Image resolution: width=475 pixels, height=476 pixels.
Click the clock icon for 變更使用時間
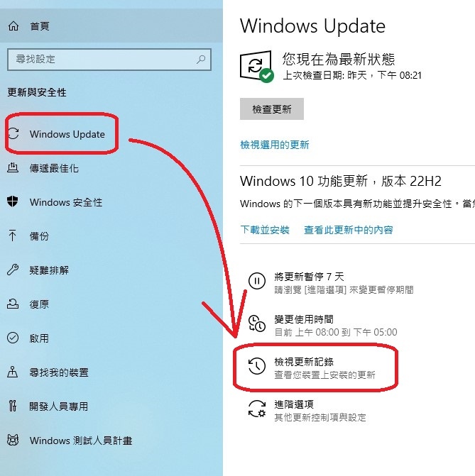[257, 323]
